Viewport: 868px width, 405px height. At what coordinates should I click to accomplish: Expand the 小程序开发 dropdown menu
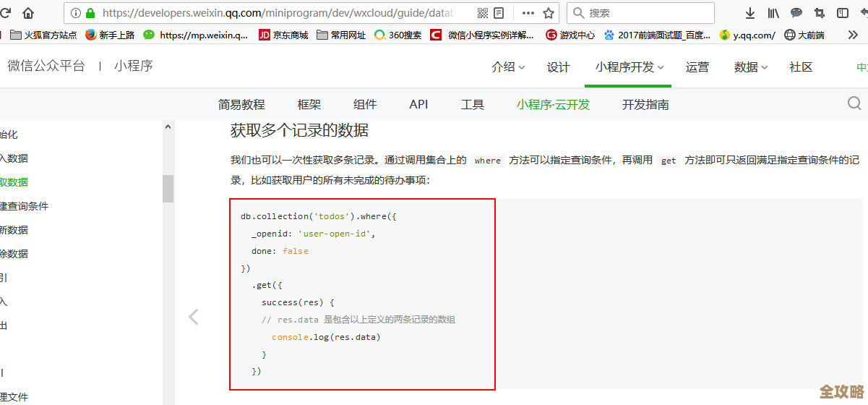[629, 67]
